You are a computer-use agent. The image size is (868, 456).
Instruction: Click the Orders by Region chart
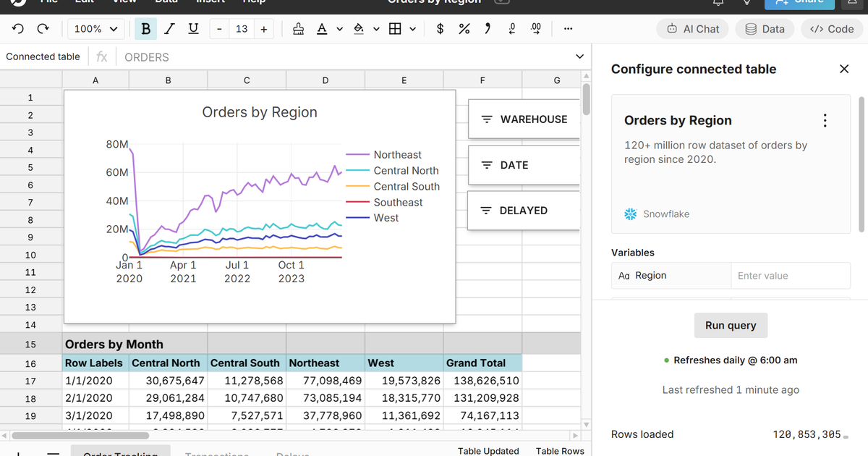(x=260, y=206)
